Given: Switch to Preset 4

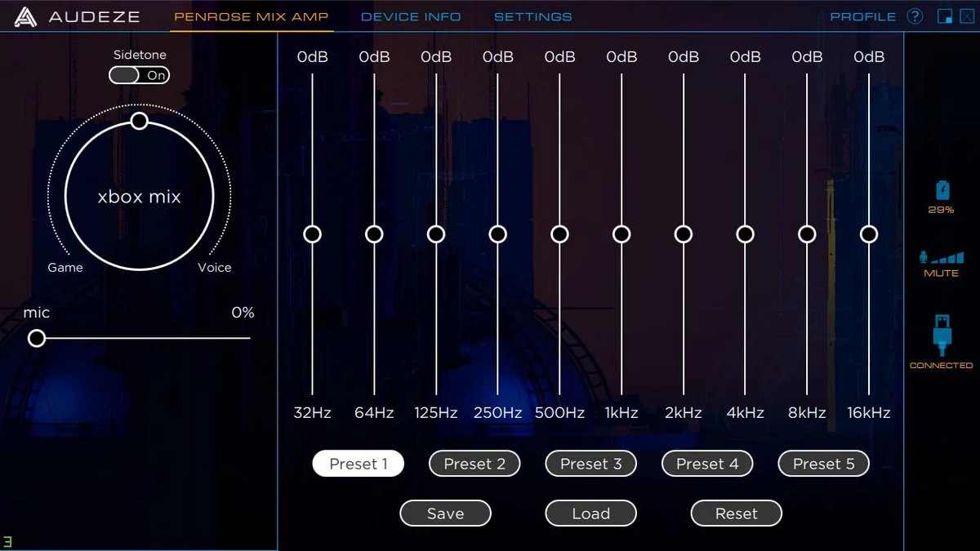Looking at the screenshot, I should tap(707, 464).
